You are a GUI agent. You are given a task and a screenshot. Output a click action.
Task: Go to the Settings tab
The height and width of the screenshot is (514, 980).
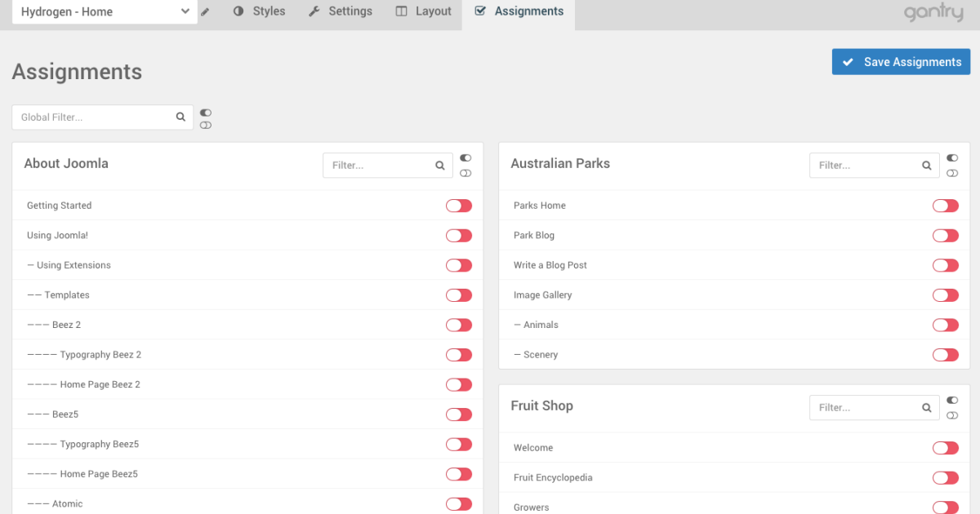(x=340, y=11)
